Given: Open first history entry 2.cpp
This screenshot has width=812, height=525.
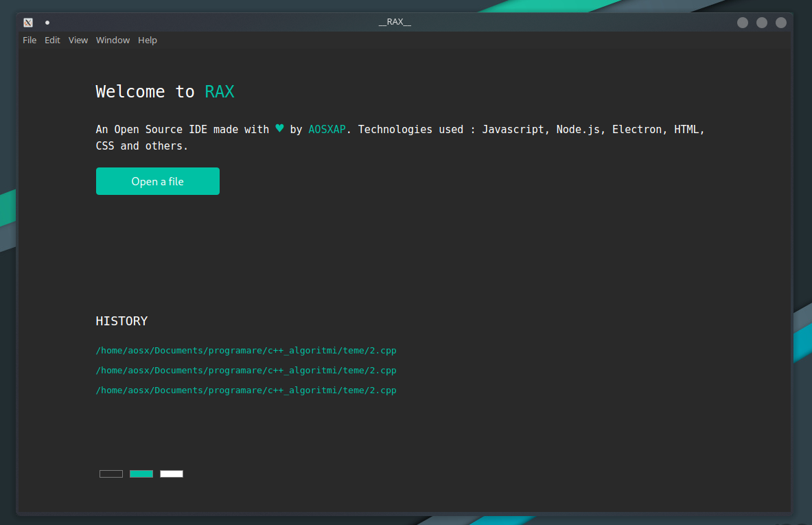Looking at the screenshot, I should (x=246, y=351).
